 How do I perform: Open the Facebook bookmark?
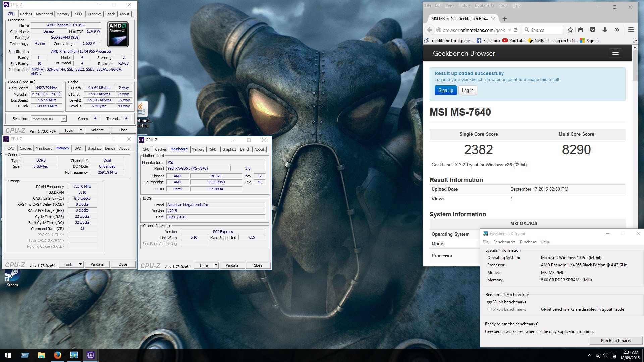coord(488,41)
